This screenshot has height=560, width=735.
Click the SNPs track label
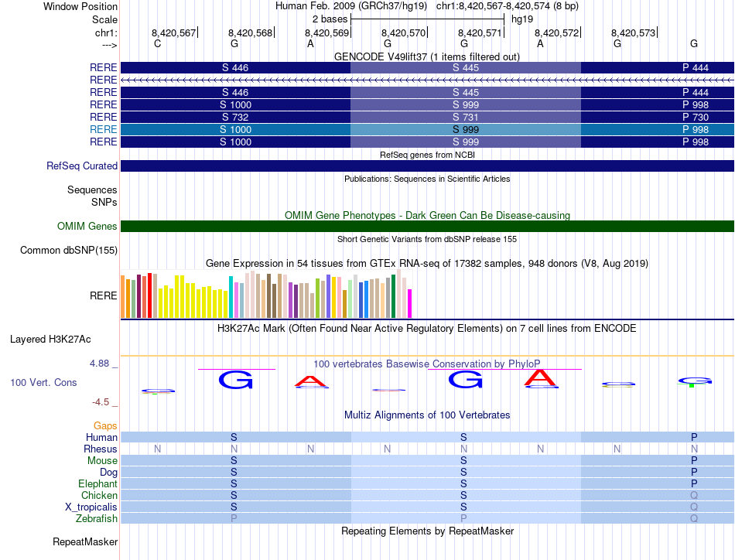104,202
